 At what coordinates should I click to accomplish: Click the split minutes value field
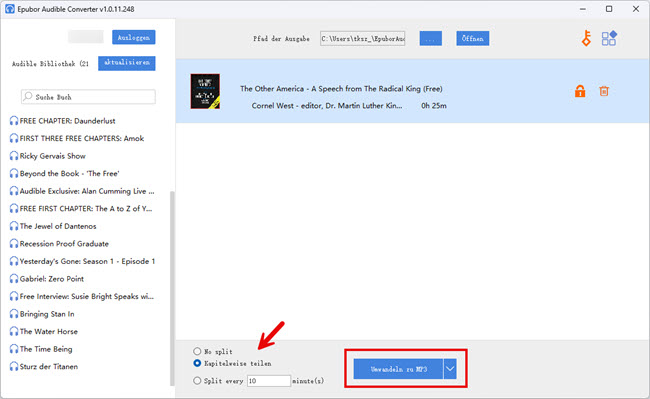tap(269, 381)
